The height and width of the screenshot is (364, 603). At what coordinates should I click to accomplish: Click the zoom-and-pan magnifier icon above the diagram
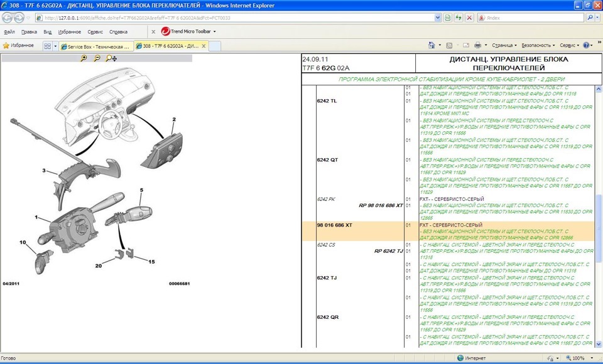pos(111,58)
